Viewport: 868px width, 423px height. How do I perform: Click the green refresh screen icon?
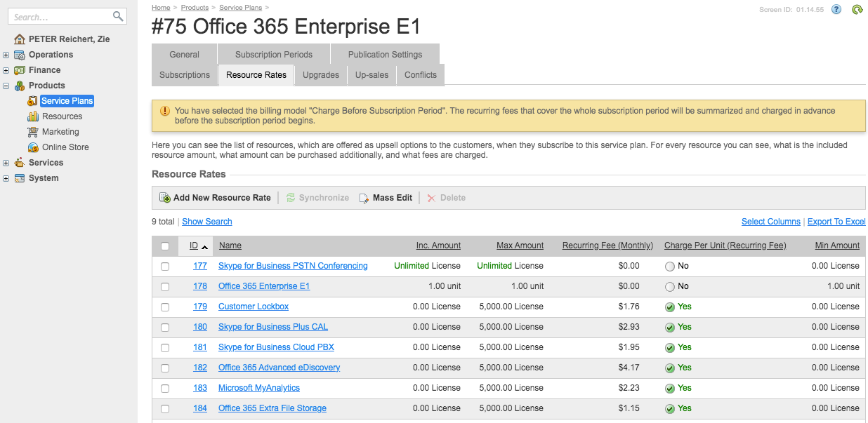tap(857, 10)
